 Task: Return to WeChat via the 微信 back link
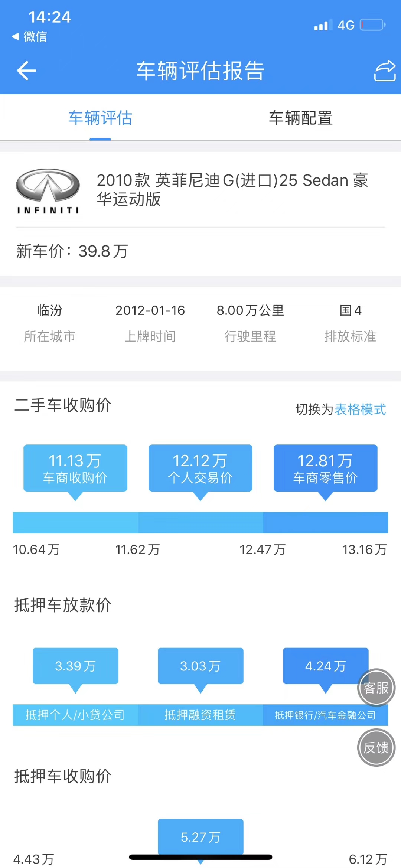tap(29, 36)
